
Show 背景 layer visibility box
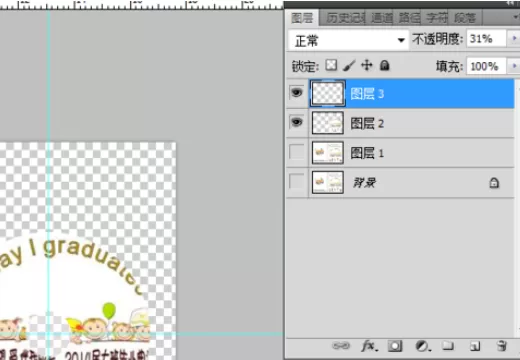coord(297,182)
